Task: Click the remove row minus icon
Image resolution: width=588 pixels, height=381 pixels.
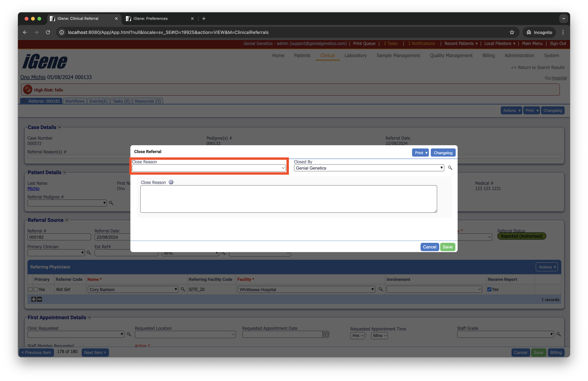Action: [39, 299]
